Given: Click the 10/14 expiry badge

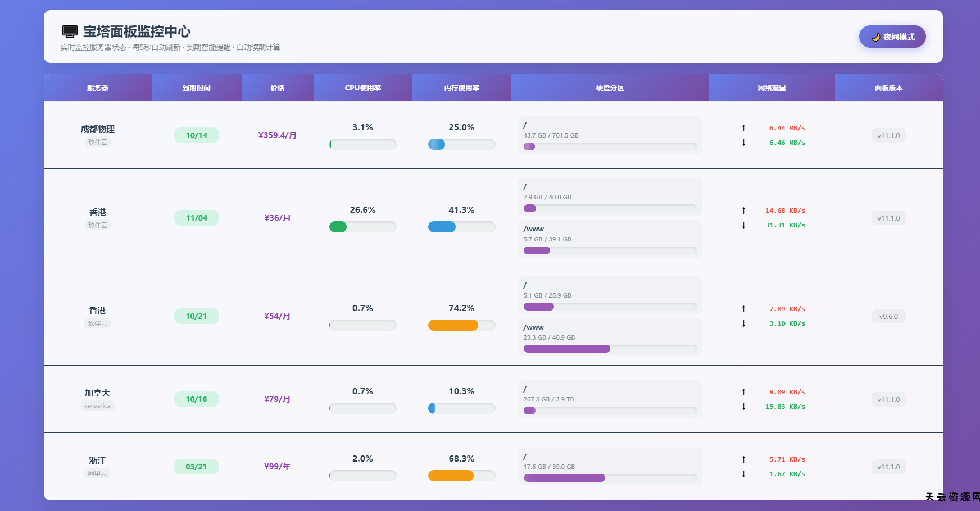Looking at the screenshot, I should click(197, 135).
